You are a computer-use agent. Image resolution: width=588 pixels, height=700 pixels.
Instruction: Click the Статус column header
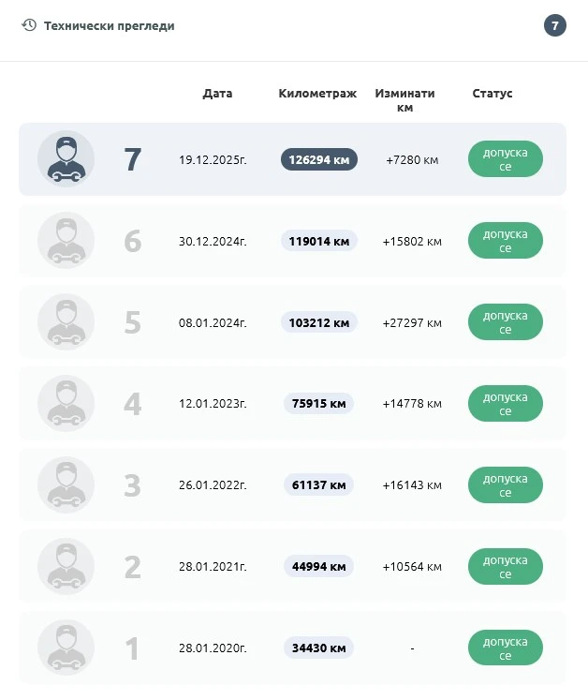(492, 94)
